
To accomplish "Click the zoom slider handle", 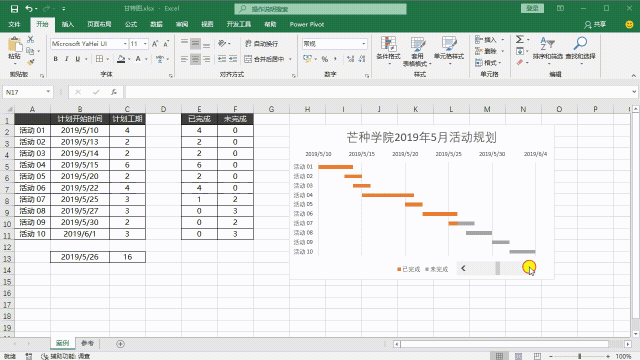I will coord(580,356).
